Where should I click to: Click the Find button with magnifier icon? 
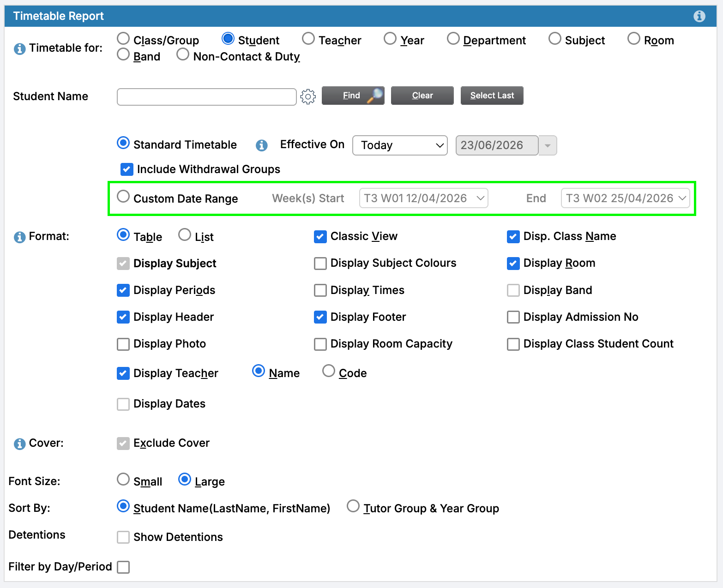(353, 96)
